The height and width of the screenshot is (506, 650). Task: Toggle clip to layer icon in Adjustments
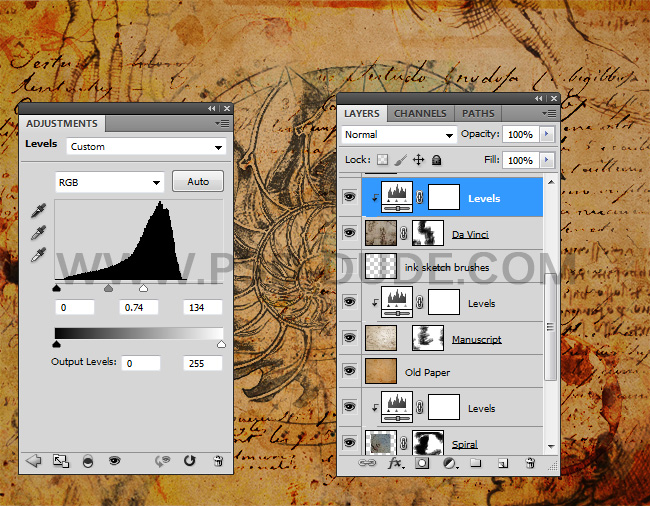click(88, 461)
